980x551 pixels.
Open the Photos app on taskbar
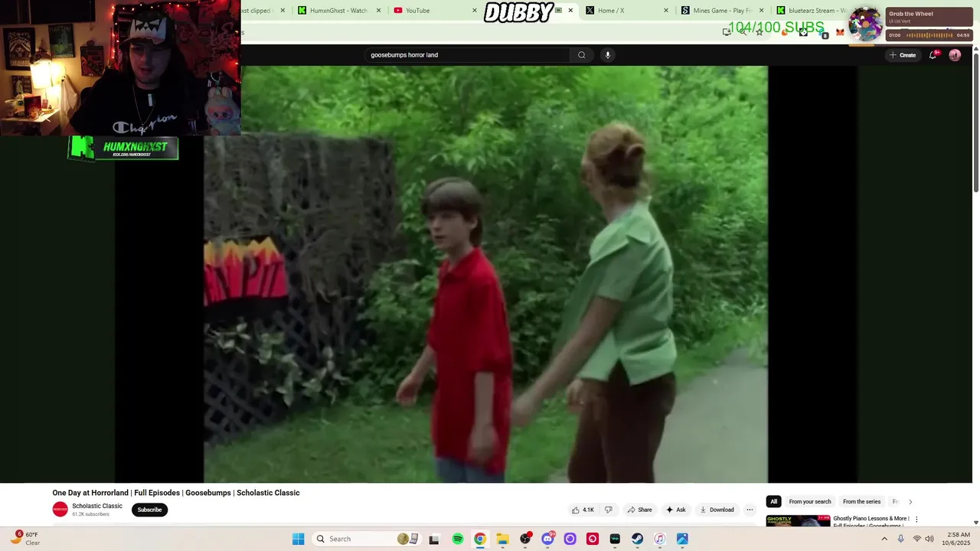click(x=682, y=539)
